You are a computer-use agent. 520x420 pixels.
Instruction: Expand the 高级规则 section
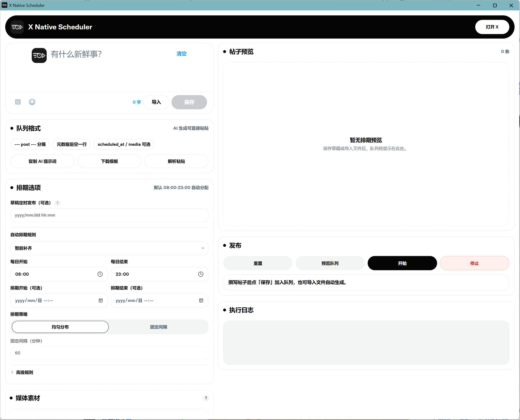click(22, 372)
